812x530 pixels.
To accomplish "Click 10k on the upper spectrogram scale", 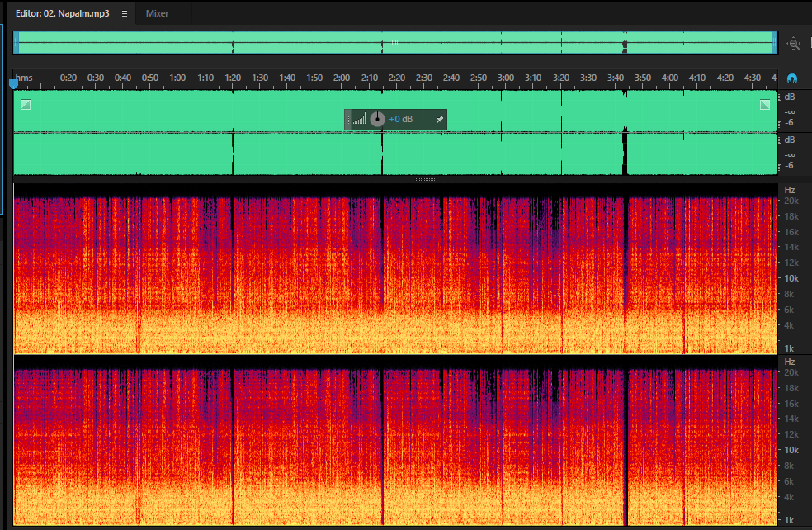I will tap(791, 278).
